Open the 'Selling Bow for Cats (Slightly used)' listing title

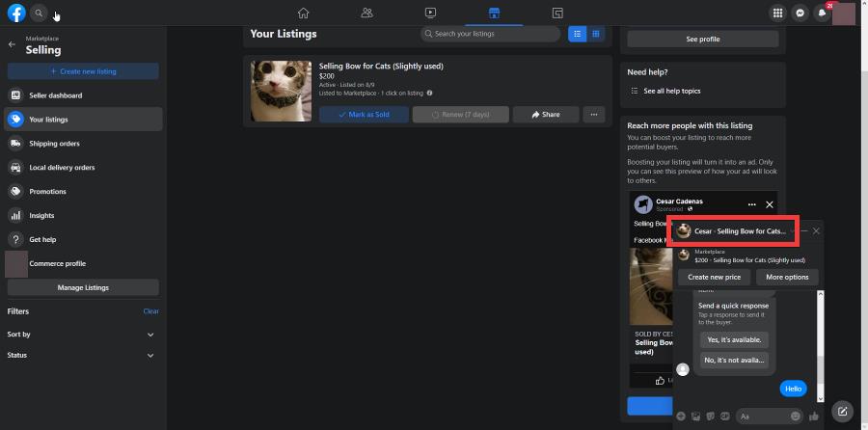[381, 66]
